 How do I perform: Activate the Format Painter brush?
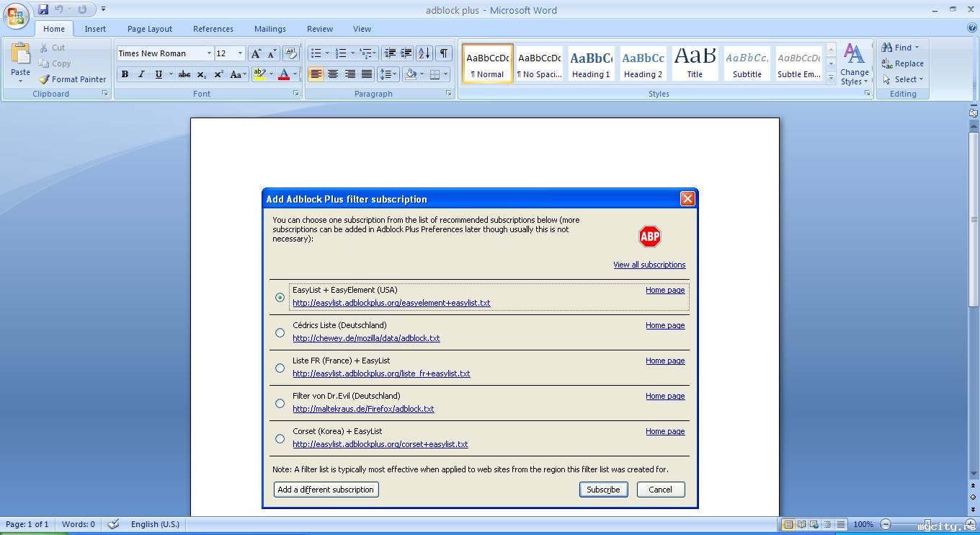pos(45,79)
